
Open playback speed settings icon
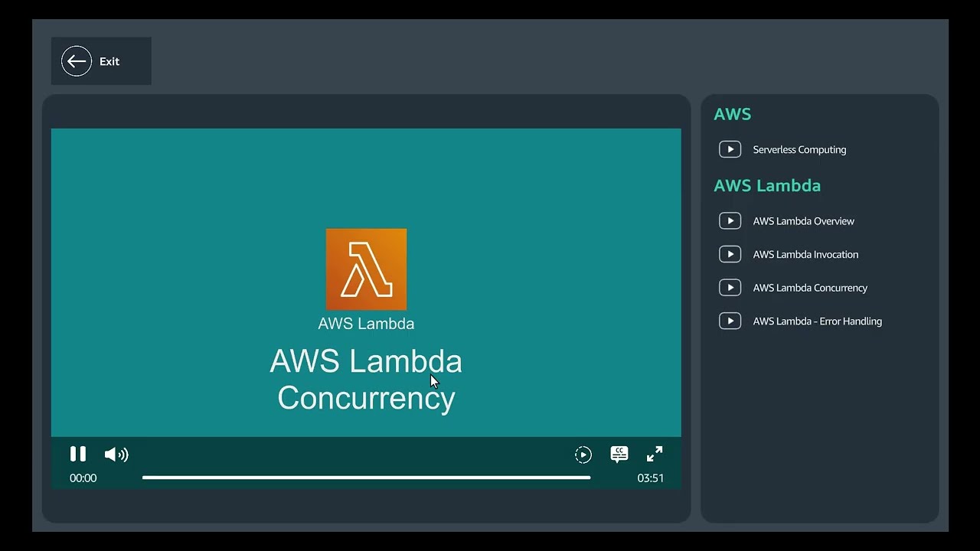[583, 455]
